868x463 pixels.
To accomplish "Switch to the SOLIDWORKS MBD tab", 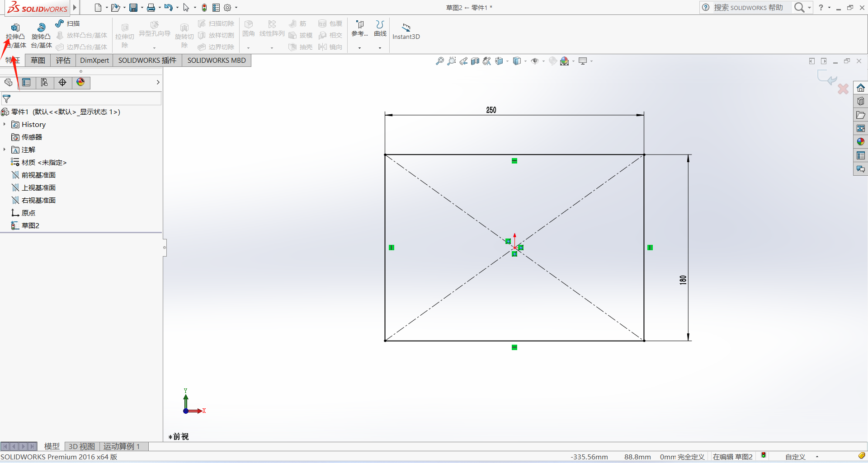I will (x=217, y=61).
